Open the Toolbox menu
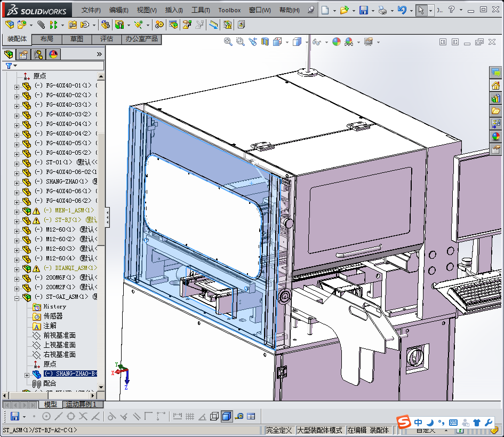Image resolution: width=504 pixels, height=437 pixels. point(229,10)
